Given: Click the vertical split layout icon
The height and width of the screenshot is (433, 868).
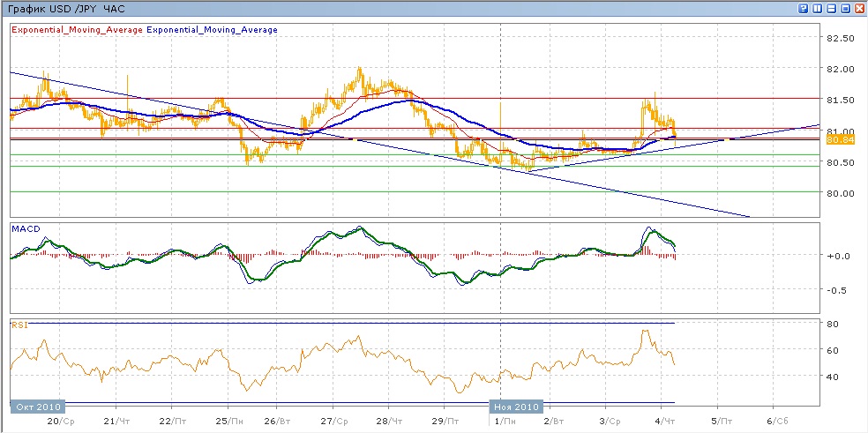Looking at the screenshot, I should 818,8.
